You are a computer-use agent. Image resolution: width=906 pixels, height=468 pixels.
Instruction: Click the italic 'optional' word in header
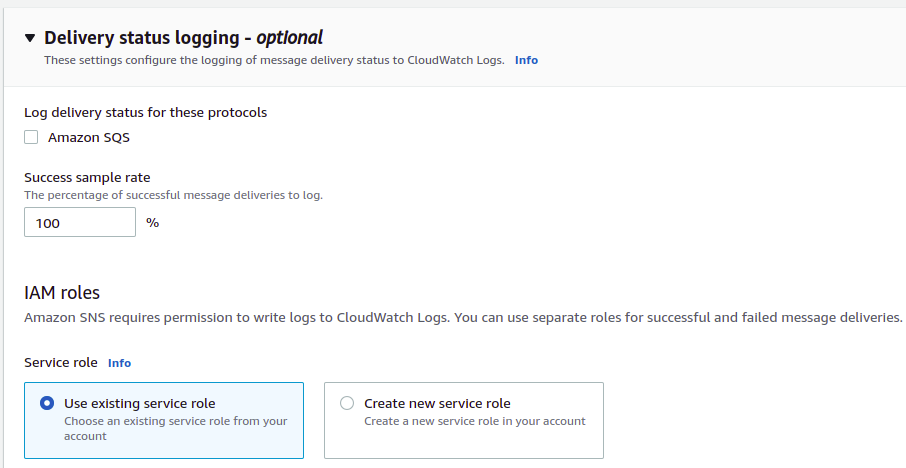290,38
